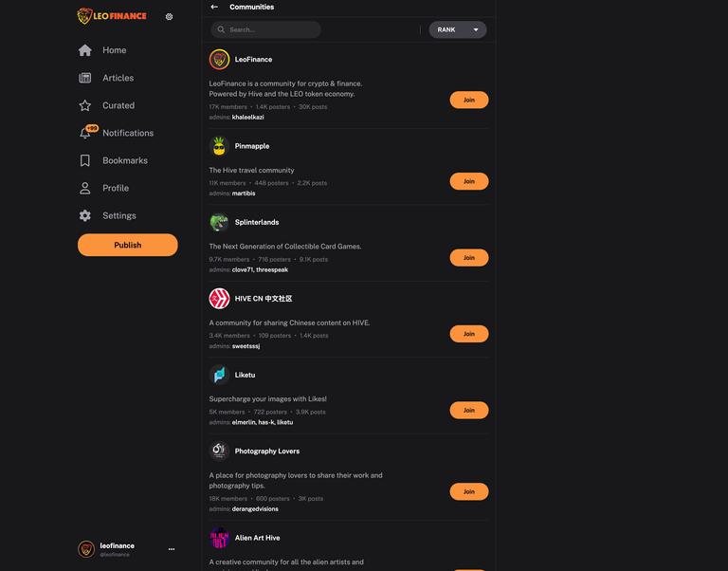Join the Photography Lovers community
The height and width of the screenshot is (571, 728).
pyautogui.click(x=469, y=491)
